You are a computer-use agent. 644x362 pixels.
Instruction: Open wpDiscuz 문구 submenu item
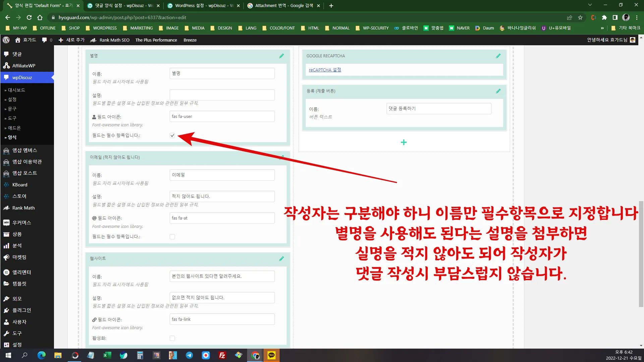click(12, 109)
